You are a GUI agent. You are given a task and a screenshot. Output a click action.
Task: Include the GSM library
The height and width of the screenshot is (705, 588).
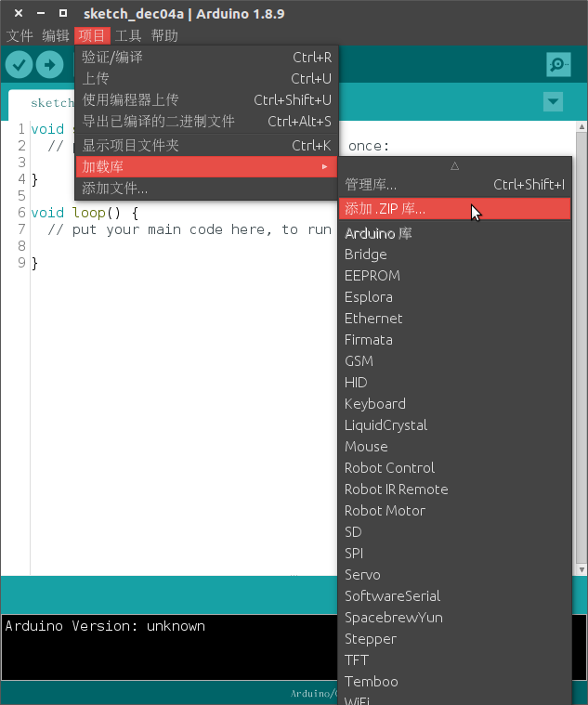click(454, 361)
